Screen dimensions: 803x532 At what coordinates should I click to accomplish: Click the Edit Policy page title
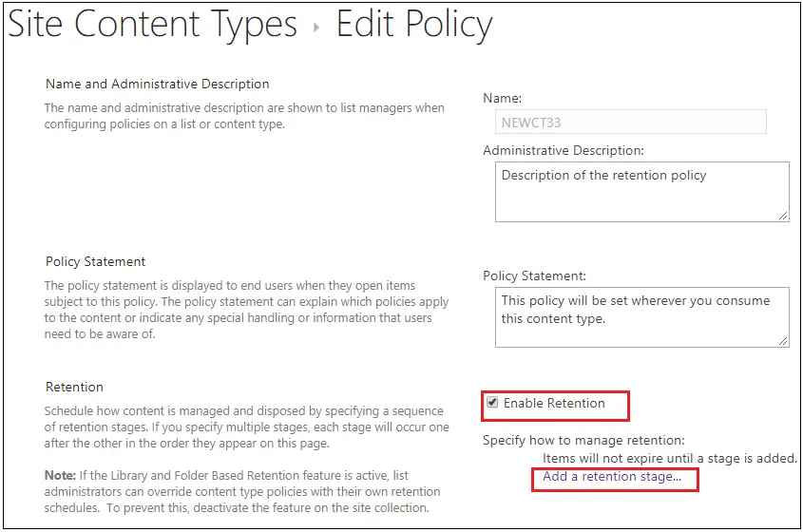[414, 26]
